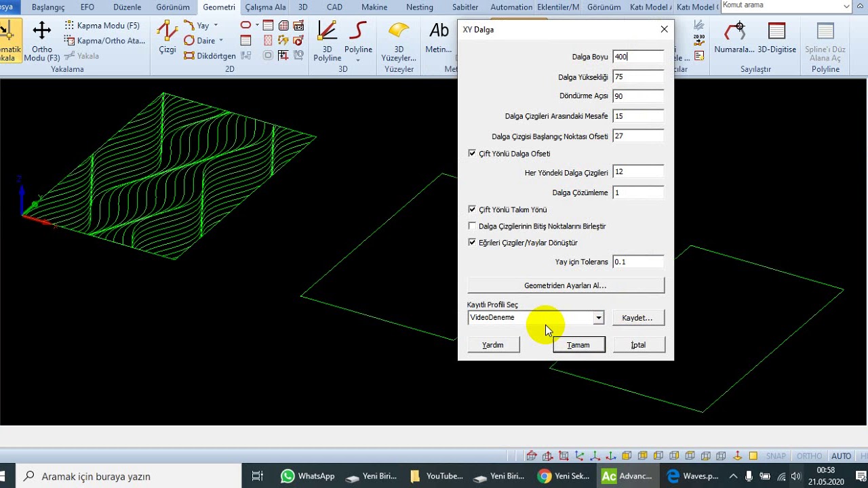
Task: Open the Komut arama dropdown arrow
Action: [846, 5]
